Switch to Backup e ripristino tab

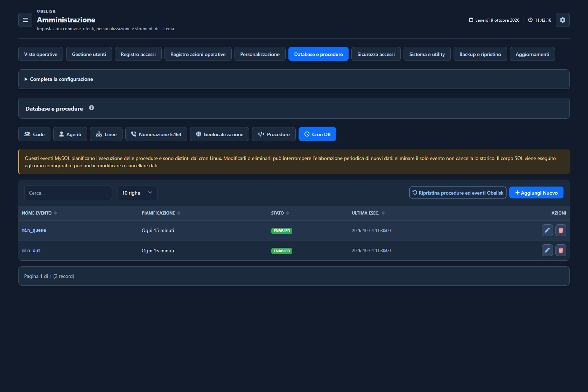(x=480, y=54)
